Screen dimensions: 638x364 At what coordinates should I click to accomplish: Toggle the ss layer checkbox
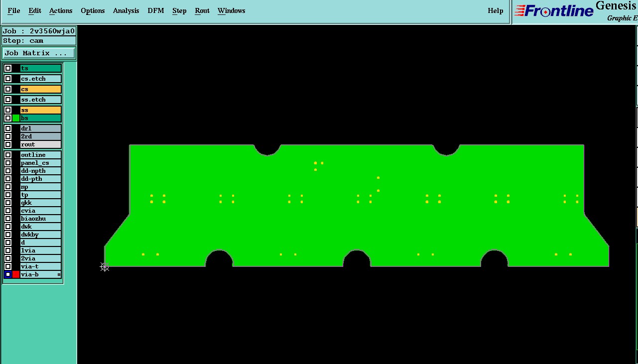[8, 110]
